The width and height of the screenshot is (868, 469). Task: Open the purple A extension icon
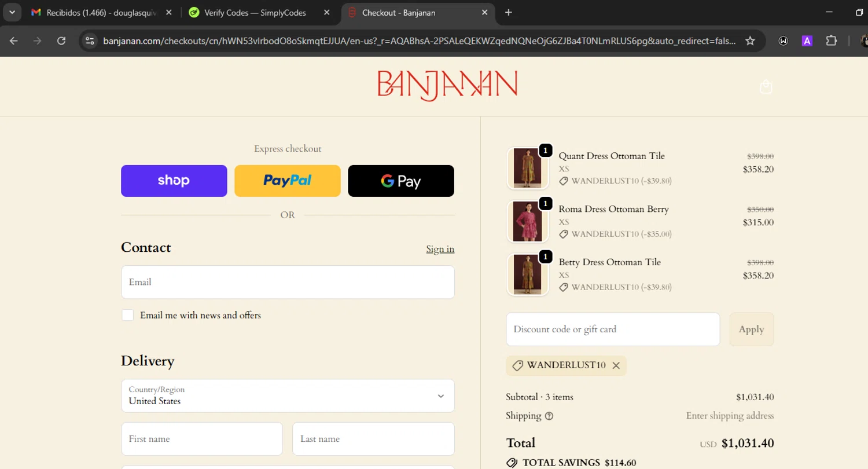point(807,41)
